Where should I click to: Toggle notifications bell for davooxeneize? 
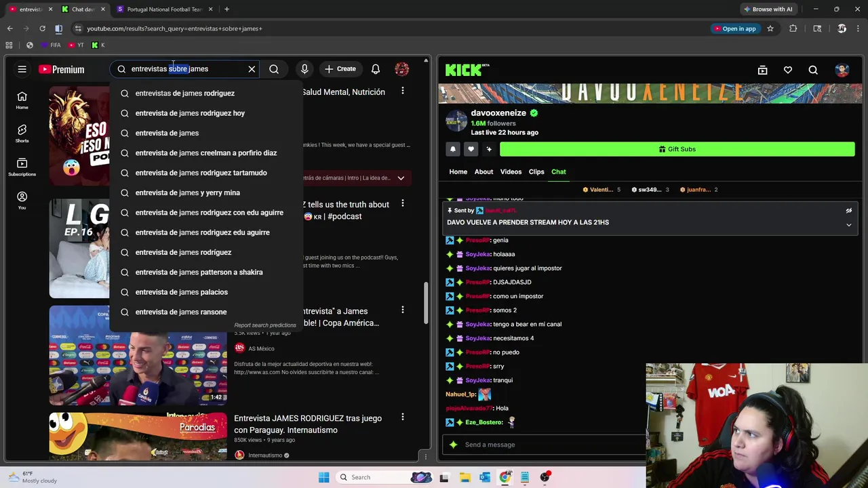(453, 149)
